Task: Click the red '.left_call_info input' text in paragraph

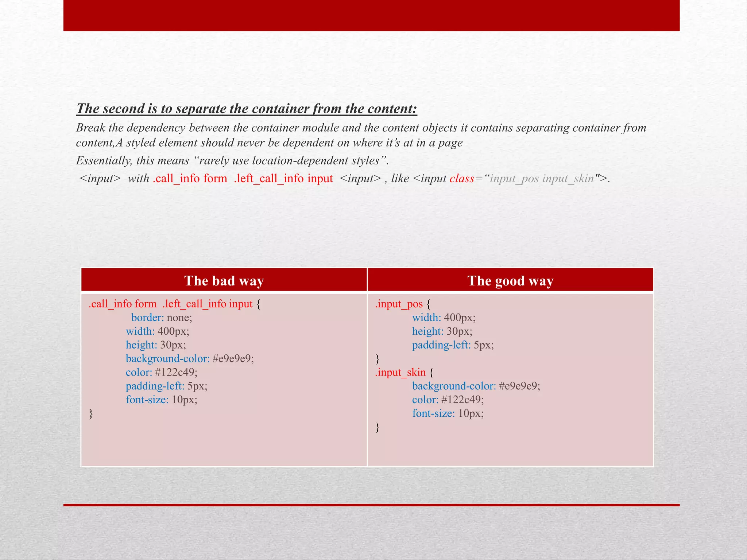Action: [283, 178]
